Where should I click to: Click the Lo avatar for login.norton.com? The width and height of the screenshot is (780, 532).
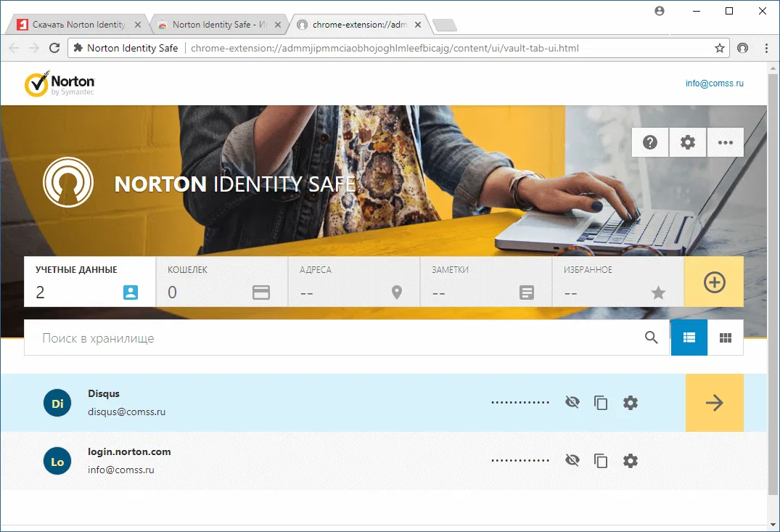[x=57, y=461]
